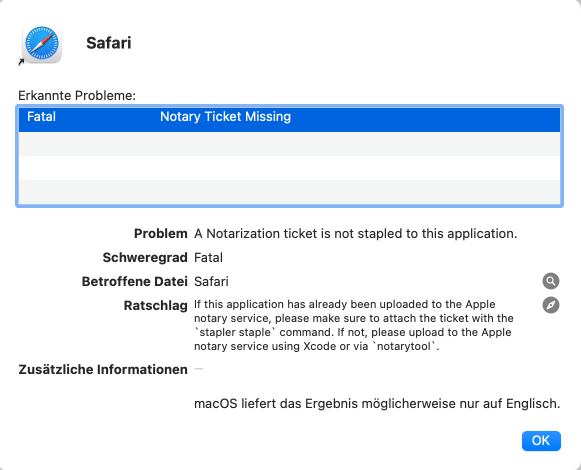Viewport: 581px width, 470px height.
Task: Open advice link via compass icon
Action: click(x=551, y=305)
